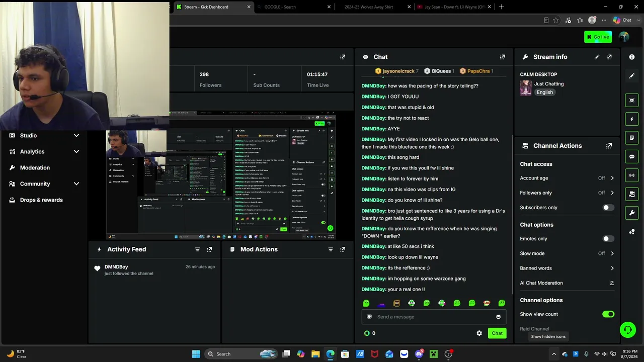Open the Copilot Chat button in Edge
Screen dimensions: 644x362
[x=622, y=20]
